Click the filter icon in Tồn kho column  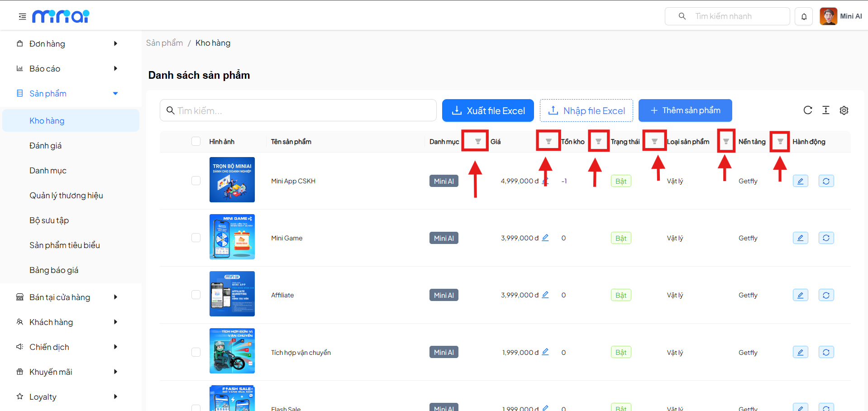[x=598, y=142]
